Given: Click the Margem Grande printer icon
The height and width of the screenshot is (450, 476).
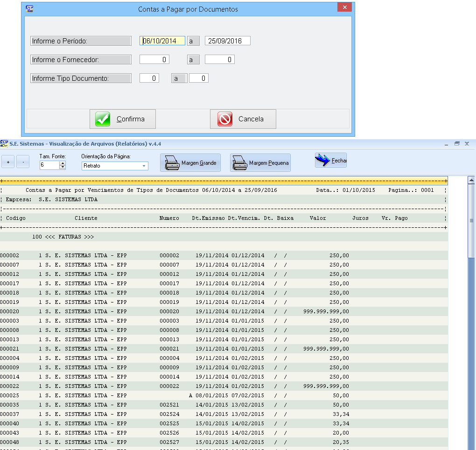Looking at the screenshot, I should pos(172,163).
